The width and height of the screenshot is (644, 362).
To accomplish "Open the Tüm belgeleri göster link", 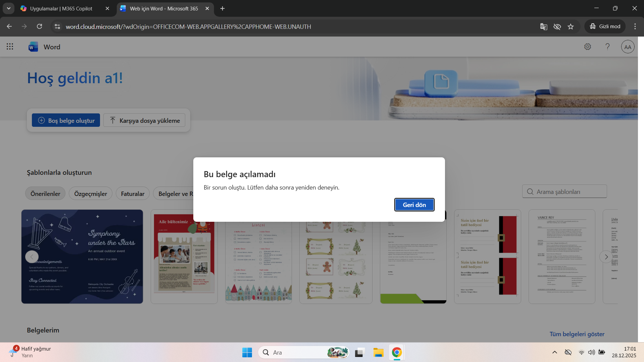I will (x=577, y=334).
